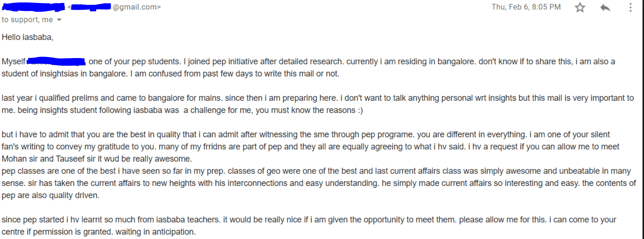Image resolution: width=644 pixels, height=239 pixels.
Task: Click the 'waiting in anticipation.' closing line
Action: pos(155,232)
